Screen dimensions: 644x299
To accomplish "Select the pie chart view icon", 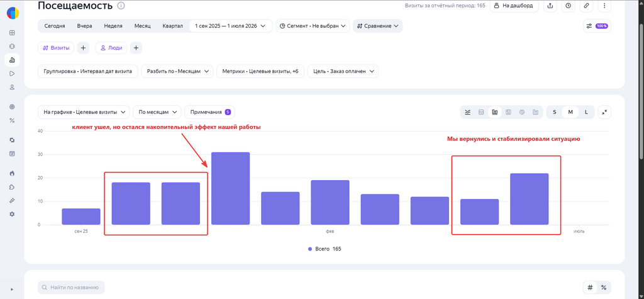I will 521,112.
